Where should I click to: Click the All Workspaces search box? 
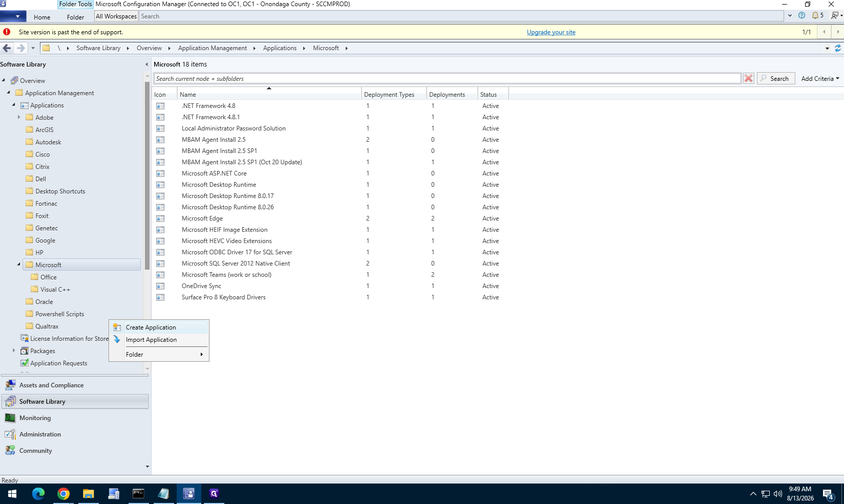[461, 16]
